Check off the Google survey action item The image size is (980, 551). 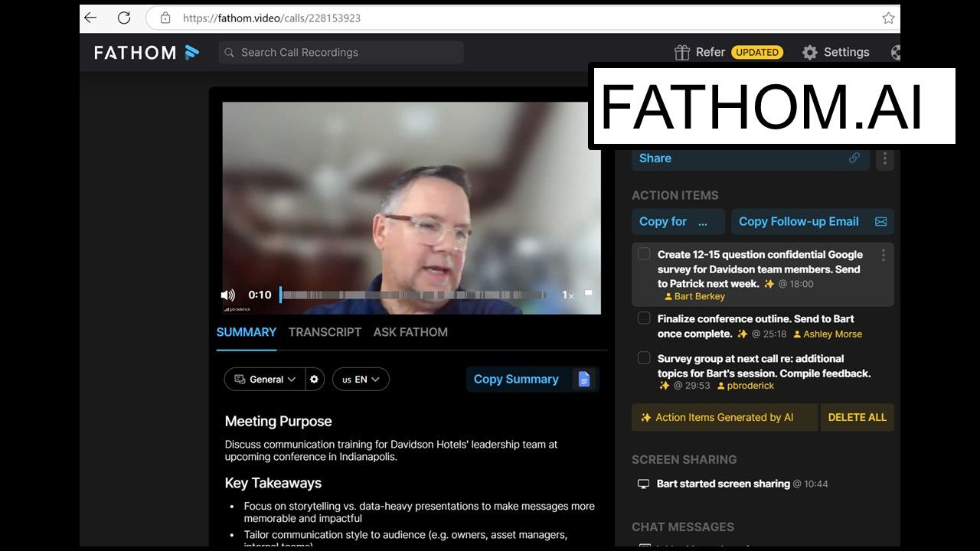pos(644,254)
